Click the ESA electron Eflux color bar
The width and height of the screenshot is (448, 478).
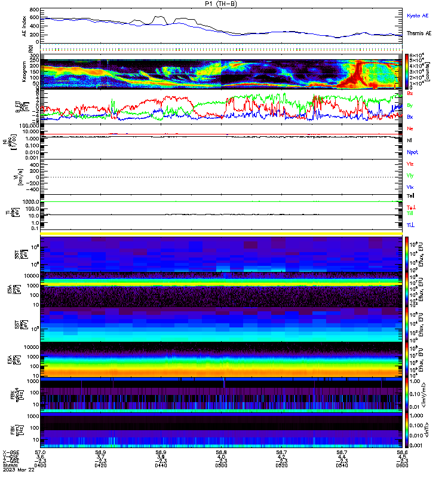(407, 360)
